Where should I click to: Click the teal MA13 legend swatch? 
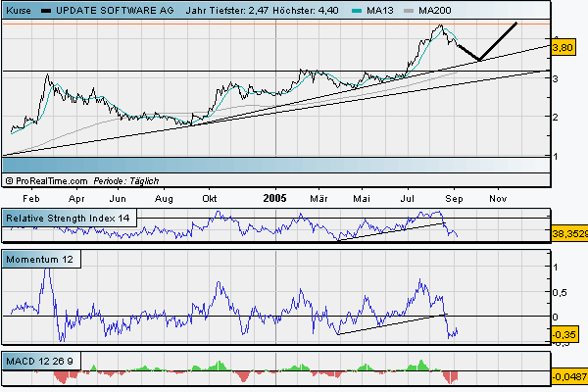click(357, 11)
